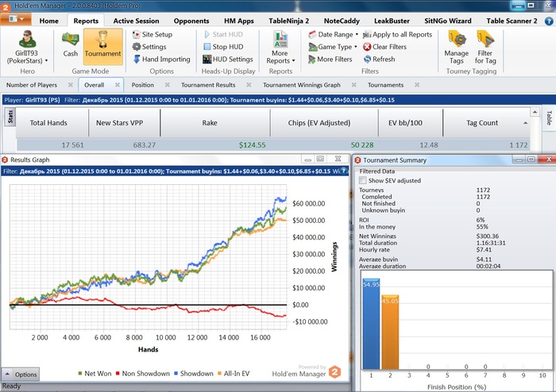The width and height of the screenshot is (556, 392).
Task: Open the Settings gear option
Action: [x=149, y=47]
